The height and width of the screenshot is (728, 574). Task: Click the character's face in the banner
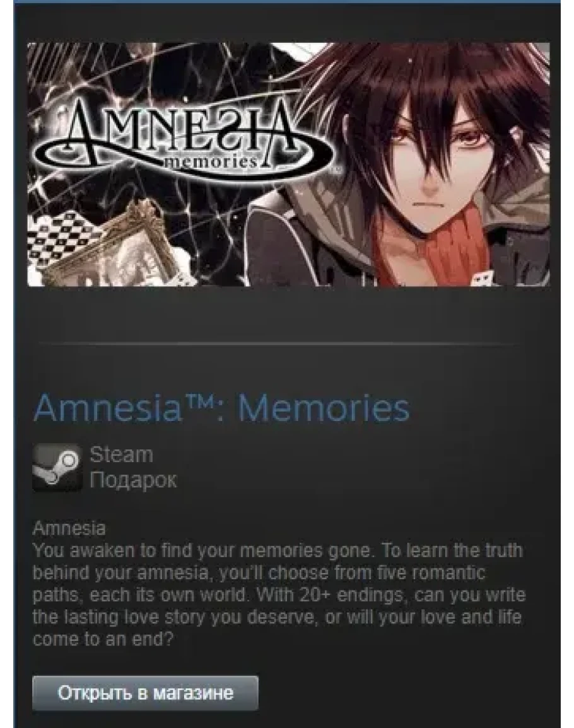(432, 167)
